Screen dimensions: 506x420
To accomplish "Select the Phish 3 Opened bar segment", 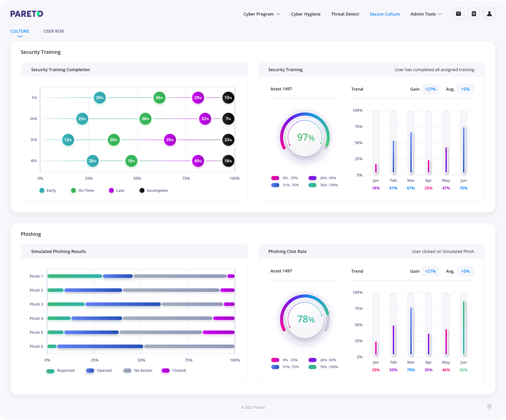I will 123,304.
